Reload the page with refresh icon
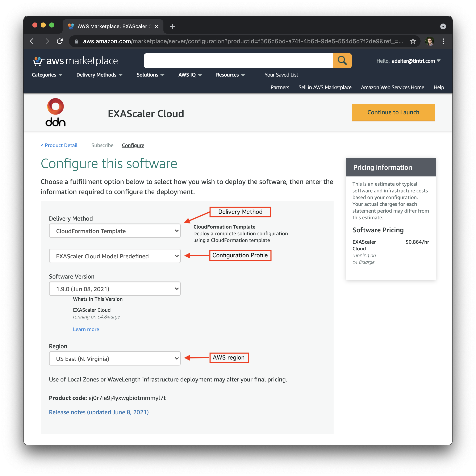The image size is (476, 476). coord(60,41)
